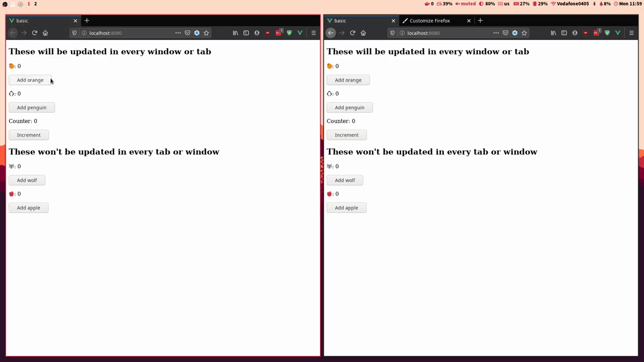644x362 pixels.
Task: Click right window's "These will be updated" heading
Action: point(428,52)
